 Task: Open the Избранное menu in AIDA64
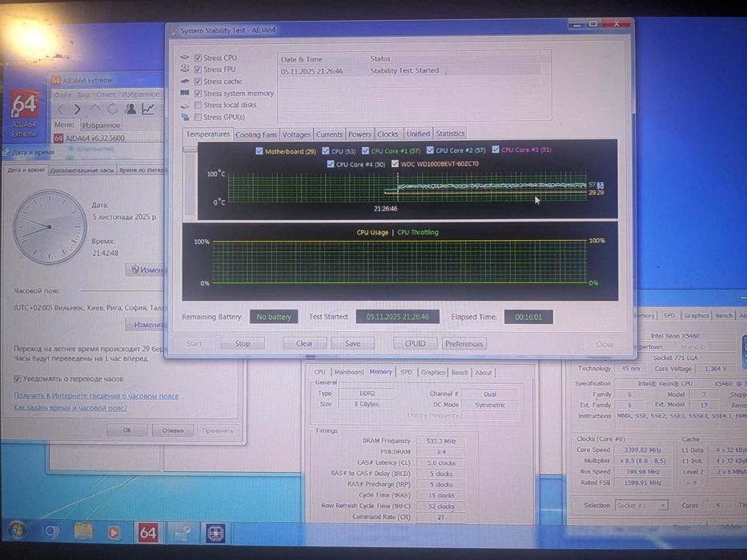[140, 94]
